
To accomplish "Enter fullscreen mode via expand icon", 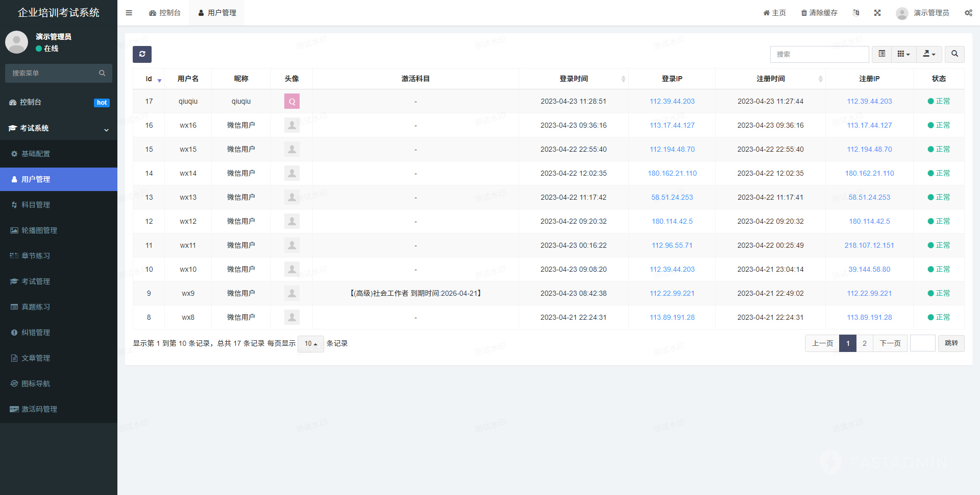I will pyautogui.click(x=877, y=13).
